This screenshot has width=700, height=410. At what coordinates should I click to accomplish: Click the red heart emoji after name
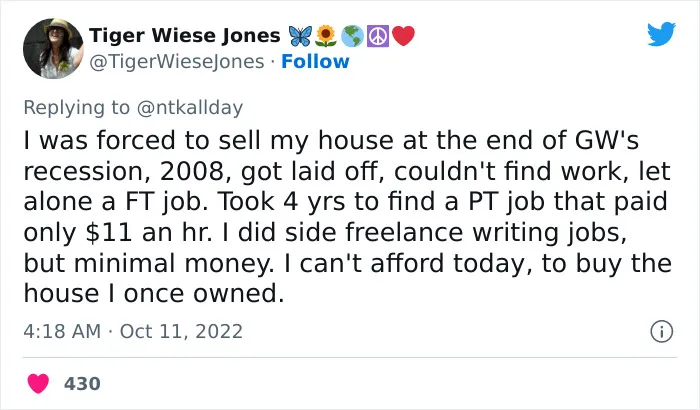tap(404, 36)
